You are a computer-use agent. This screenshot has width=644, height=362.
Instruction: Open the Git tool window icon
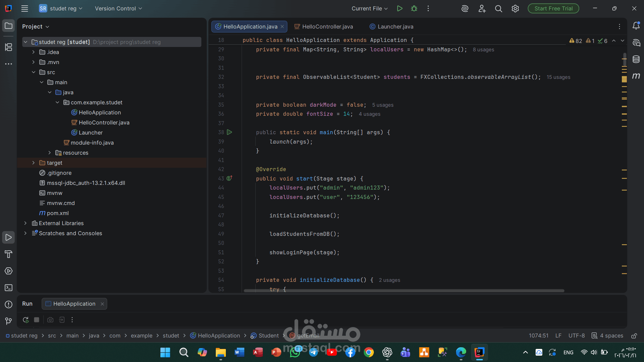coord(8,321)
